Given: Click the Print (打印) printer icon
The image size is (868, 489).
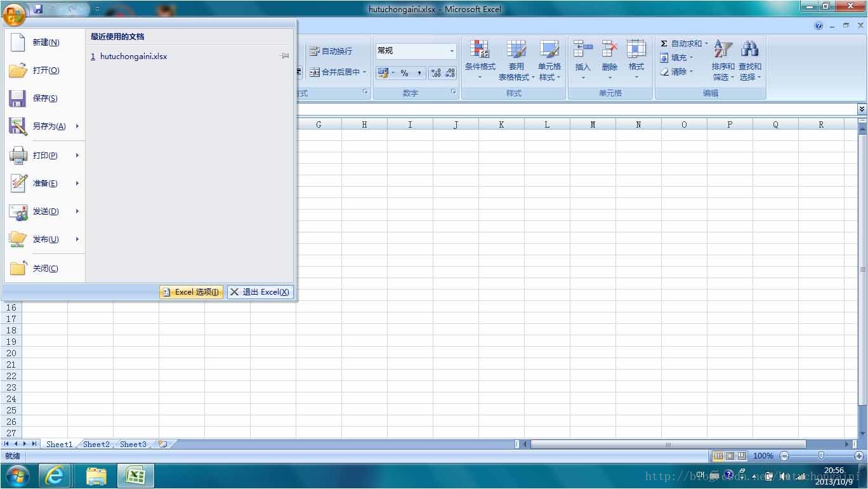Looking at the screenshot, I should tap(18, 155).
